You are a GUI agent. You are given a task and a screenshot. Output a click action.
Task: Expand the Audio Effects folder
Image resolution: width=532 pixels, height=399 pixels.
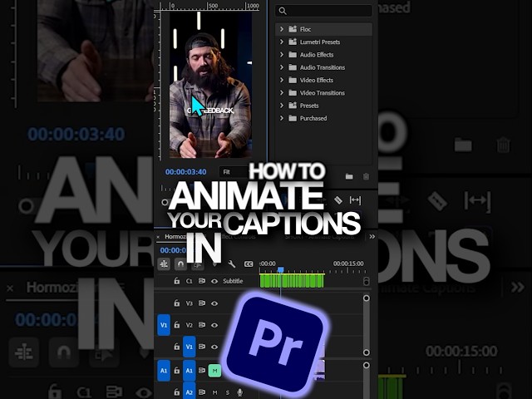click(x=281, y=54)
